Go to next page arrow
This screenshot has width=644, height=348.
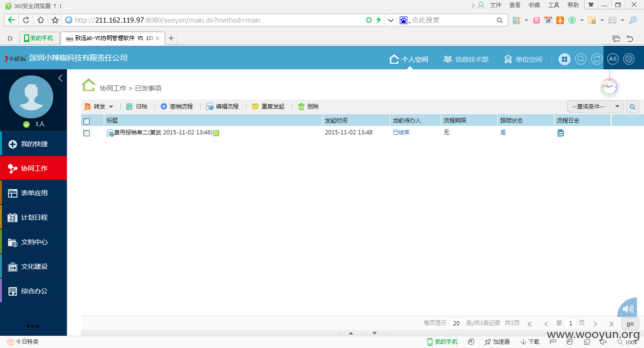[x=595, y=324]
